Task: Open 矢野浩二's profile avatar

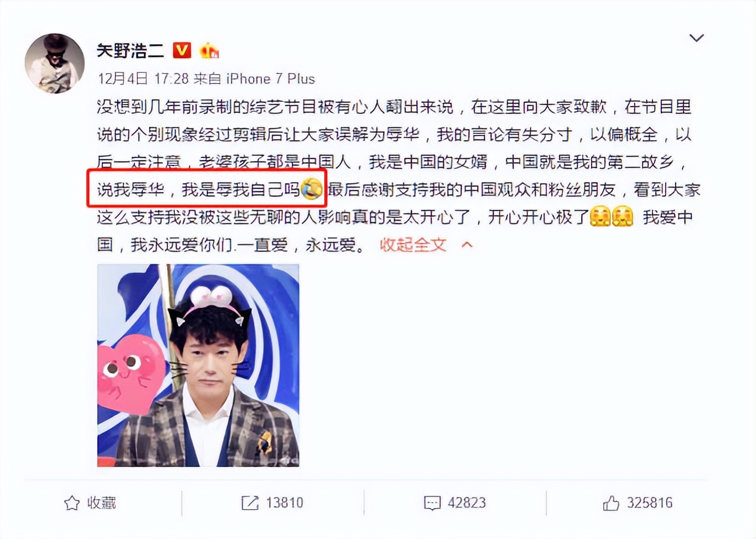Action: point(55,63)
